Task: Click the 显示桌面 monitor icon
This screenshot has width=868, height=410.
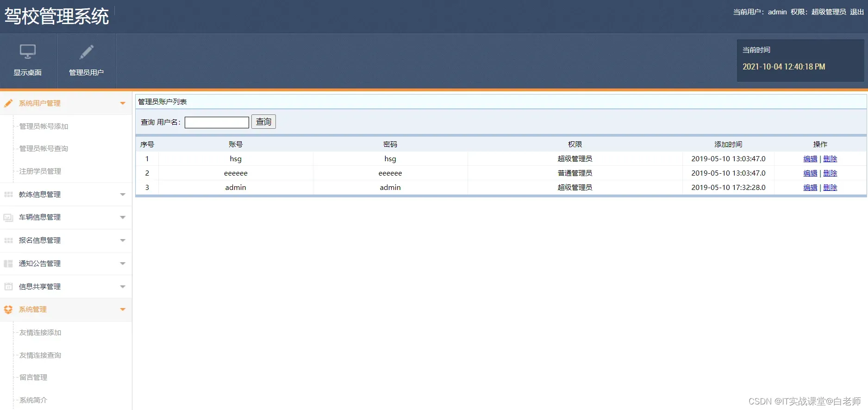Action: pyautogui.click(x=28, y=51)
